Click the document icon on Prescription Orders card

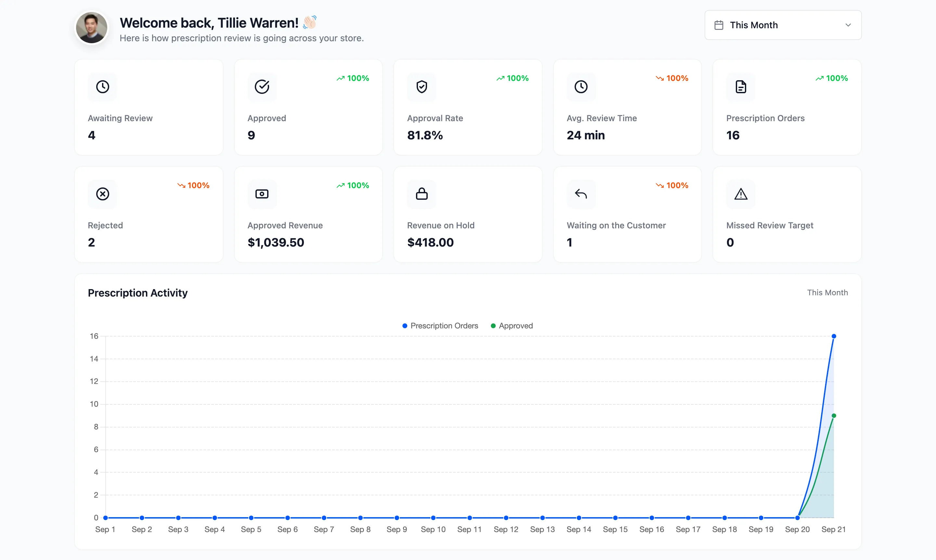coord(741,87)
